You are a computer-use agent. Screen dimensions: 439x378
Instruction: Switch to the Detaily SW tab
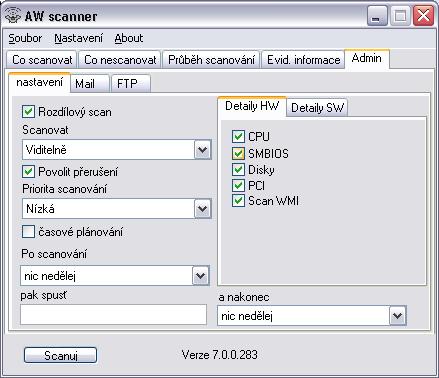pyautogui.click(x=317, y=108)
